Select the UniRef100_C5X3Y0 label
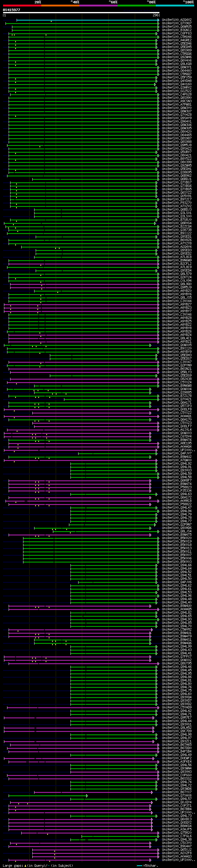 (177, 843)
